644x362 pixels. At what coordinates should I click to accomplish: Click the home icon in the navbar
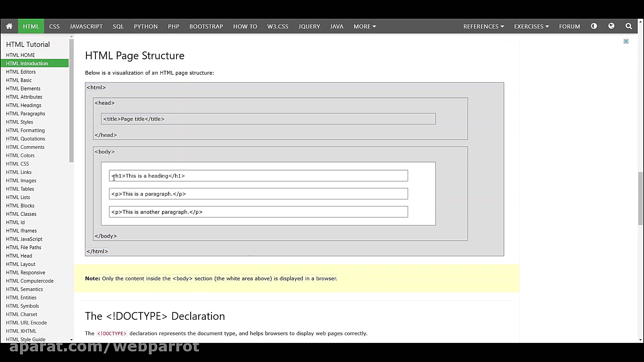point(9,26)
